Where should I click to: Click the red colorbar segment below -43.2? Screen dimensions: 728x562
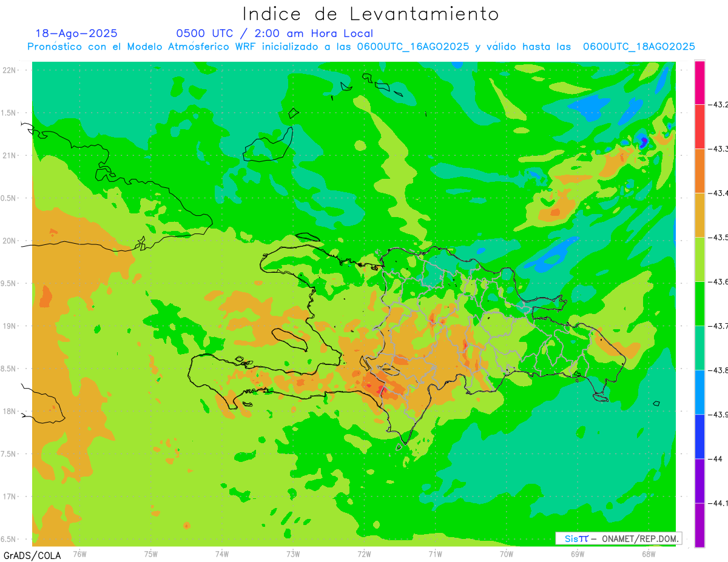[699, 126]
